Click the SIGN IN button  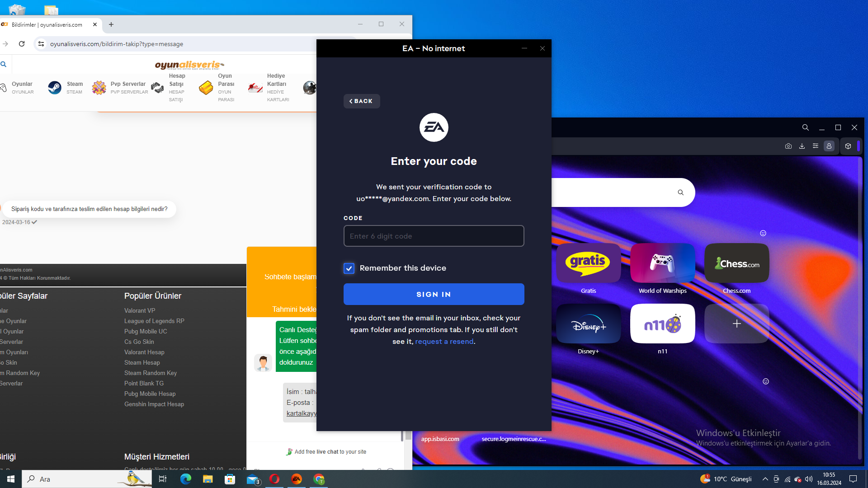(434, 294)
